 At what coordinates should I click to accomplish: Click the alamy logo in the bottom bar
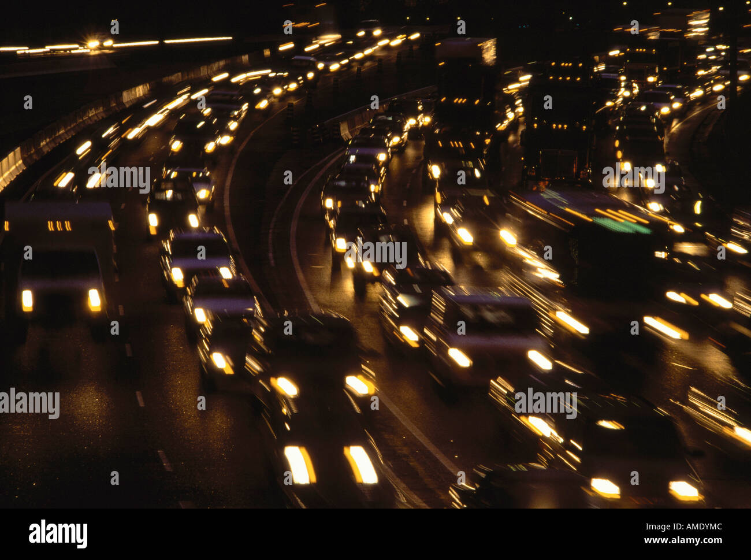58,534
